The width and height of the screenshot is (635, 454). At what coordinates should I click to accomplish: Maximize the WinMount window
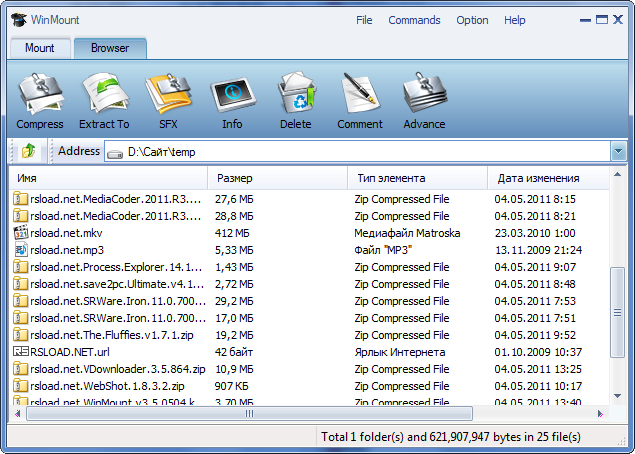point(602,19)
